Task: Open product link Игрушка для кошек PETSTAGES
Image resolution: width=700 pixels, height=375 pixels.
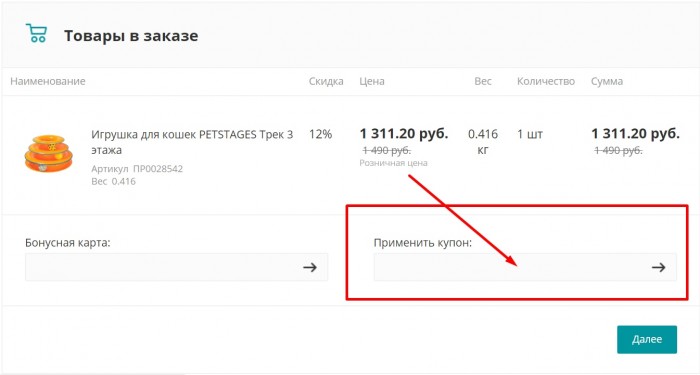Action: tap(192, 142)
